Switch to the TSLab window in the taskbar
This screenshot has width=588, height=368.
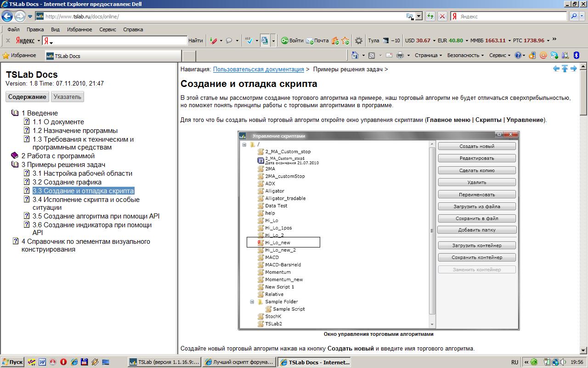tap(164, 362)
